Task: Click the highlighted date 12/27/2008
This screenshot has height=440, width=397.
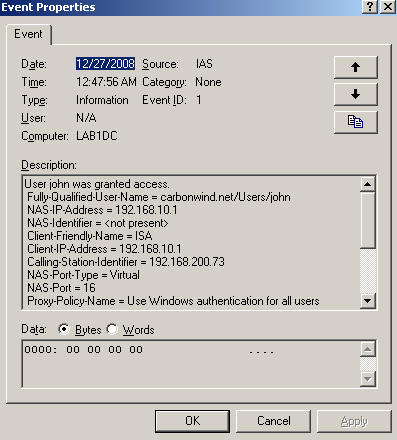Action: (x=105, y=64)
